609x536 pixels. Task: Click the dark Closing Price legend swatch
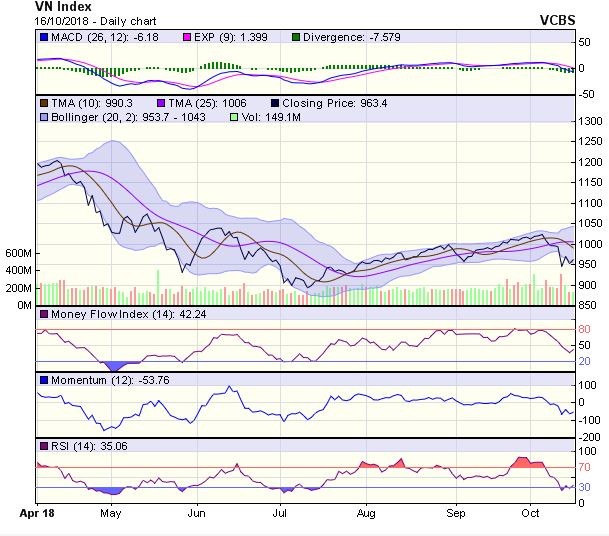(x=275, y=103)
